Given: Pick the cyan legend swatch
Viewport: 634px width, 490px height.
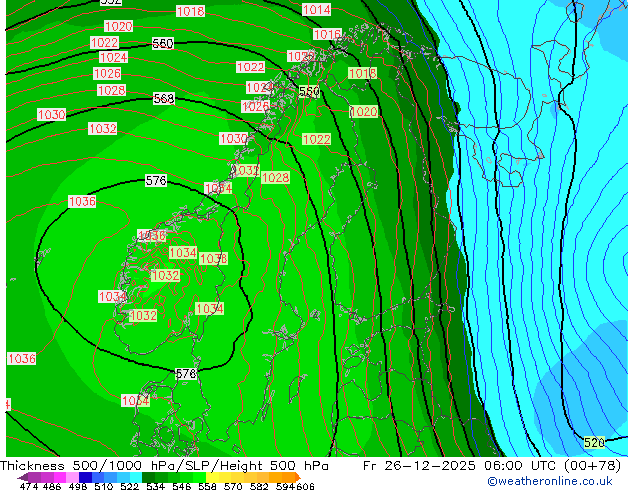Looking at the screenshot, I should point(136,477).
